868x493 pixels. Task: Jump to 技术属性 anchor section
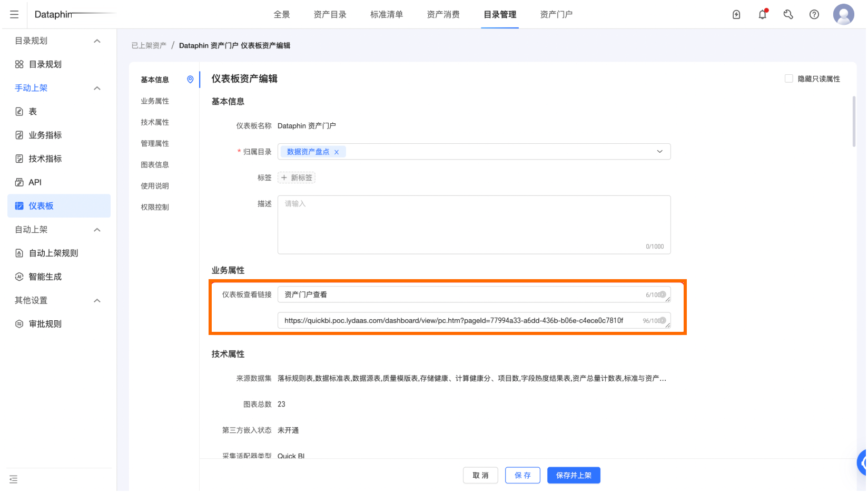[155, 122]
